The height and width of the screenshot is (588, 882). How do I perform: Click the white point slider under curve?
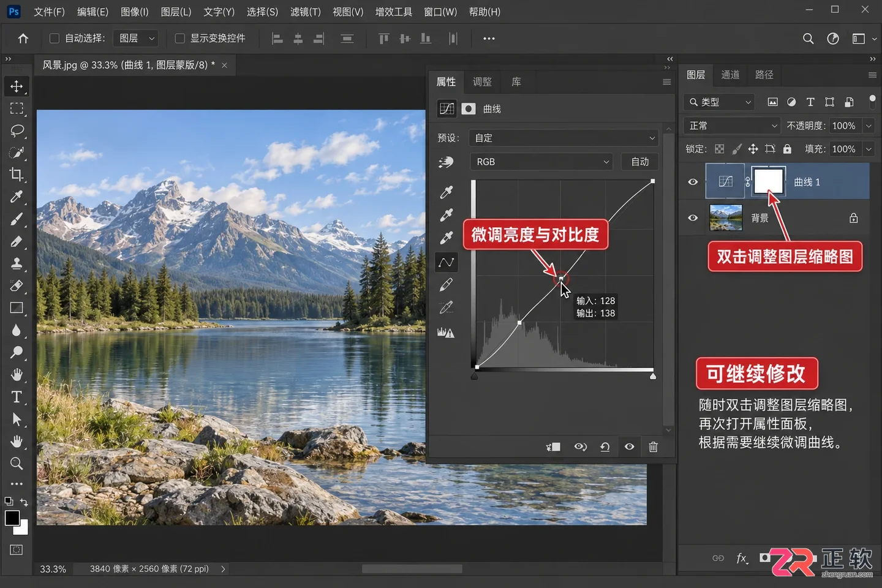pos(653,376)
